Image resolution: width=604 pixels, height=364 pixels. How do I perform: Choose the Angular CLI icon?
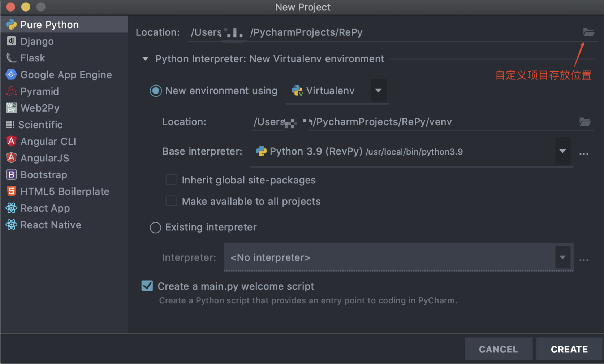[x=11, y=141]
